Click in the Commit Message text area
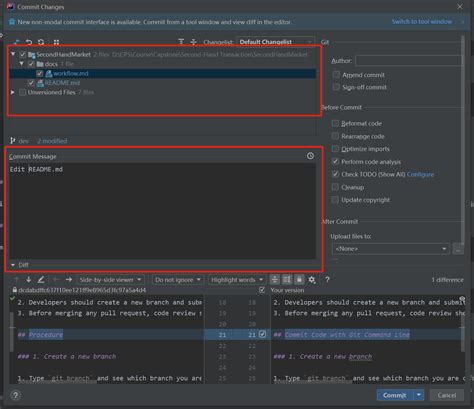This screenshot has height=409, width=474. [x=162, y=211]
